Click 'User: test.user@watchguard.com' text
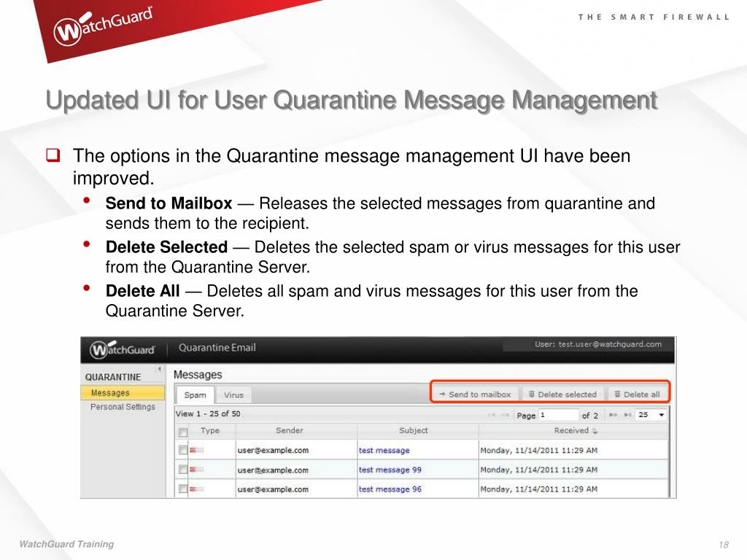 point(598,344)
